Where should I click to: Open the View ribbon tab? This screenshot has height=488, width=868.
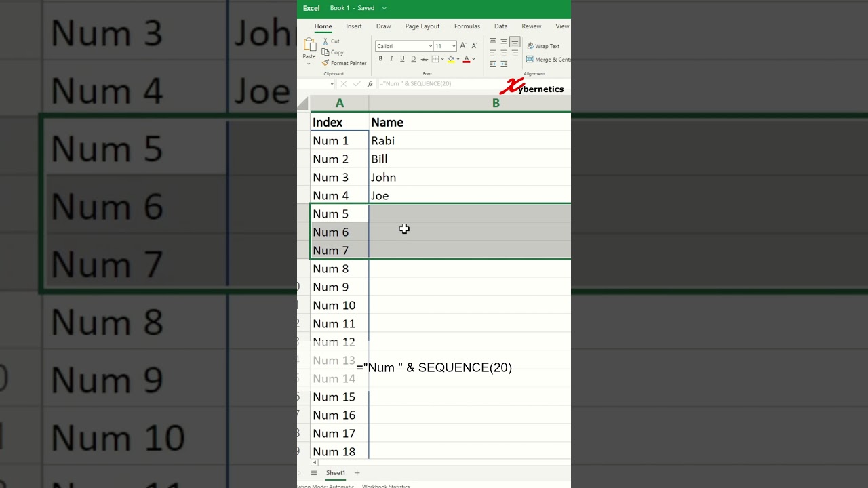click(x=562, y=26)
